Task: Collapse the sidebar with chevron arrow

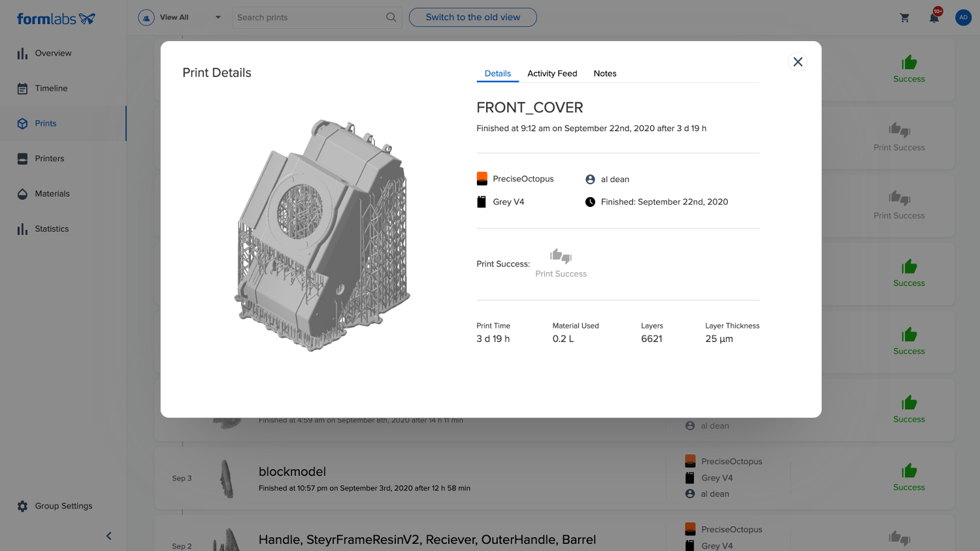Action: [x=109, y=536]
